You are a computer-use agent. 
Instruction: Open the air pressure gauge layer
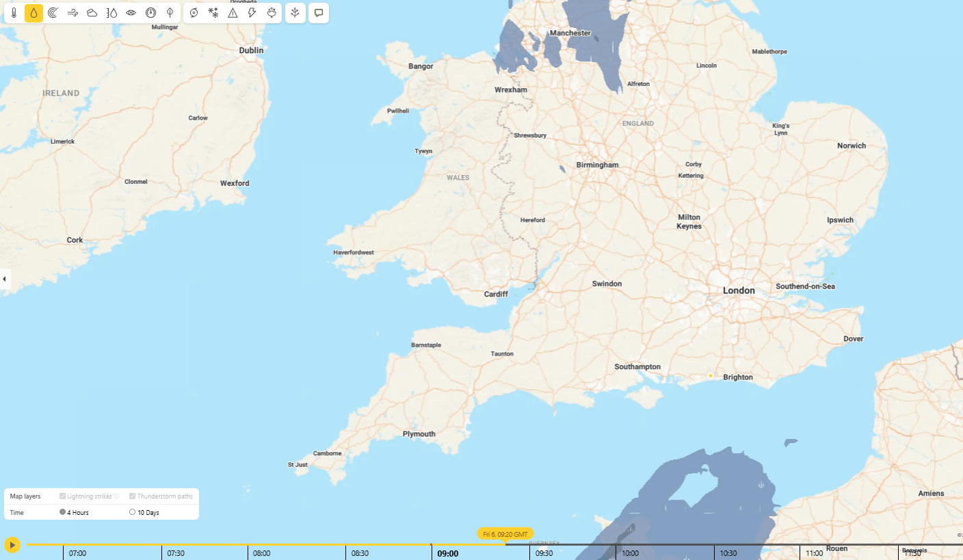(x=150, y=13)
